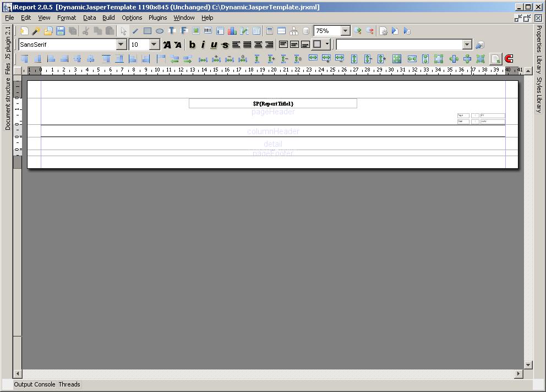Toggle italic formatting
The height and width of the screenshot is (392, 546).
tap(203, 44)
